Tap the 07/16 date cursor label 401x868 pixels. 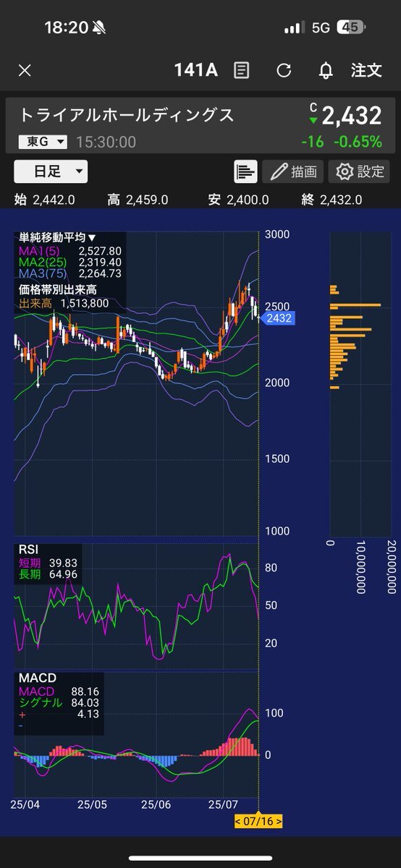click(x=258, y=821)
